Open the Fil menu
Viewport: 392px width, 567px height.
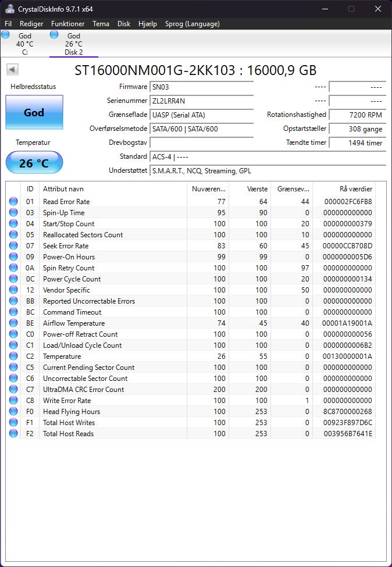8,24
